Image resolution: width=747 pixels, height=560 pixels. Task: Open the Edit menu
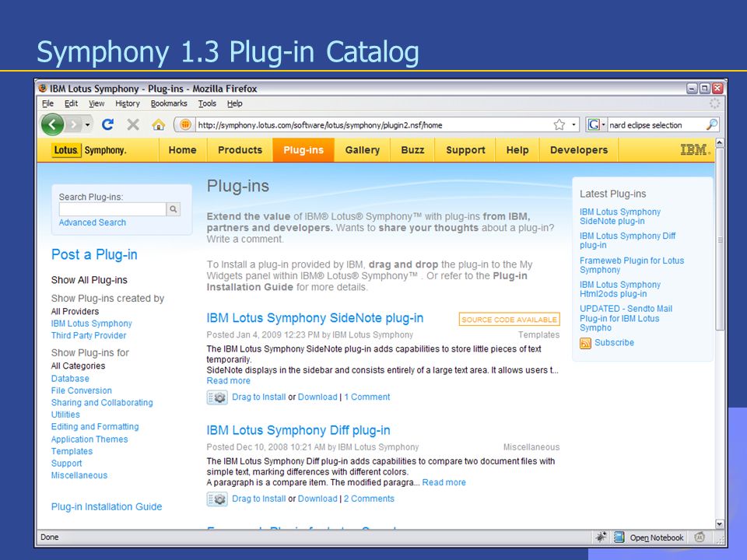point(71,103)
